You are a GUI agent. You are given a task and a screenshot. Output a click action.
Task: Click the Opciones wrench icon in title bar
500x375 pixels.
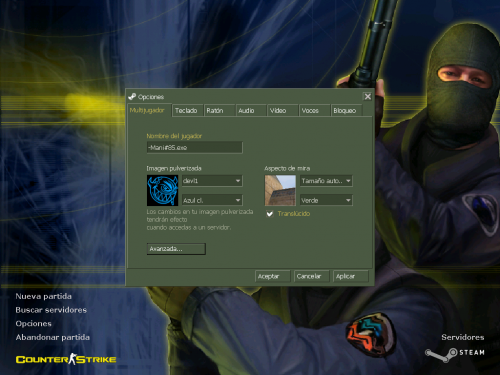(x=132, y=97)
